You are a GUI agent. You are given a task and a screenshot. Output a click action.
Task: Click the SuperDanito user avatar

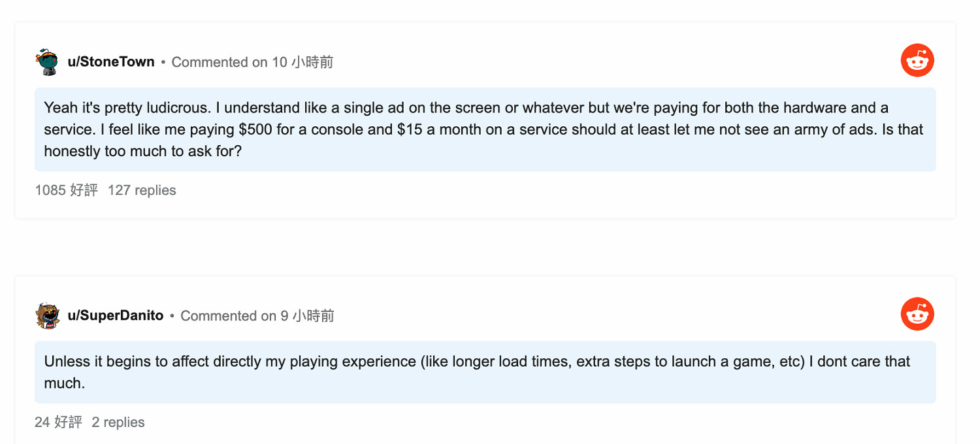pos(47,315)
